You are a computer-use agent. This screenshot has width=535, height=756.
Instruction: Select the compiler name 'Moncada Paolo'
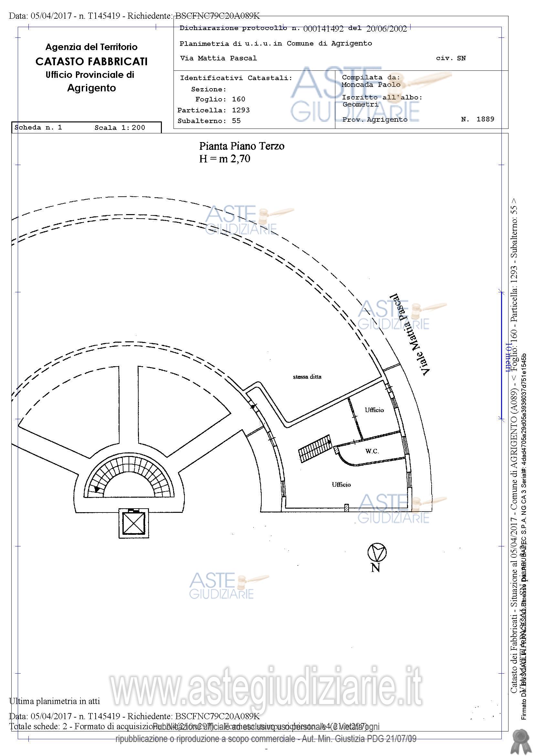(x=371, y=85)
